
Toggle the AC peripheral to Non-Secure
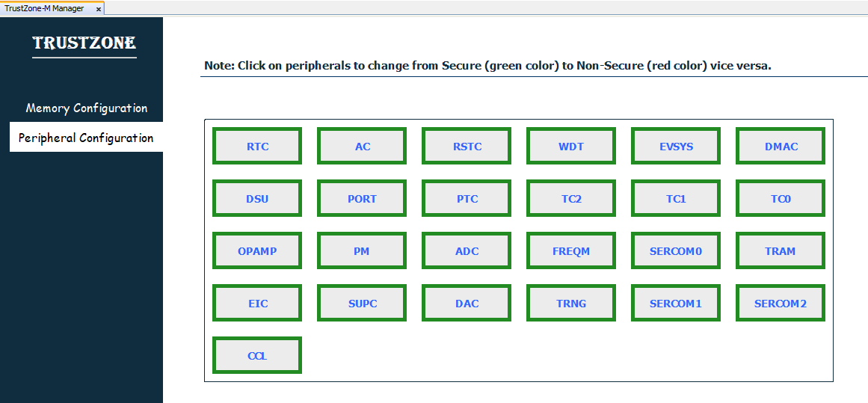click(x=362, y=147)
